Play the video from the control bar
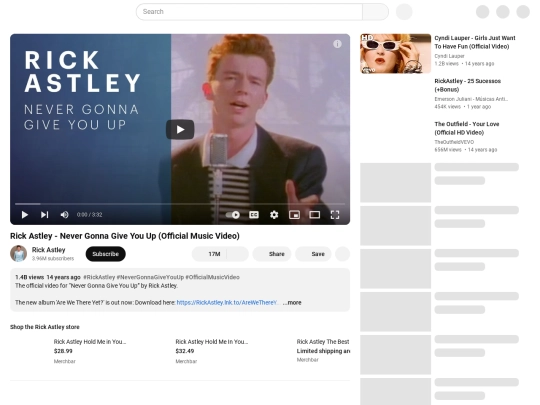This screenshot has width=540, height=405. coord(24,215)
